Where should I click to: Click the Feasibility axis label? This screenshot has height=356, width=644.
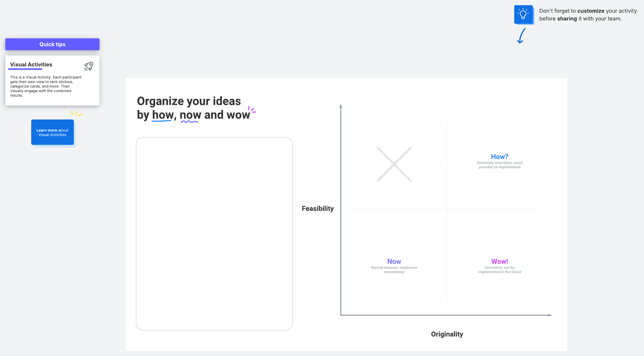[318, 209]
